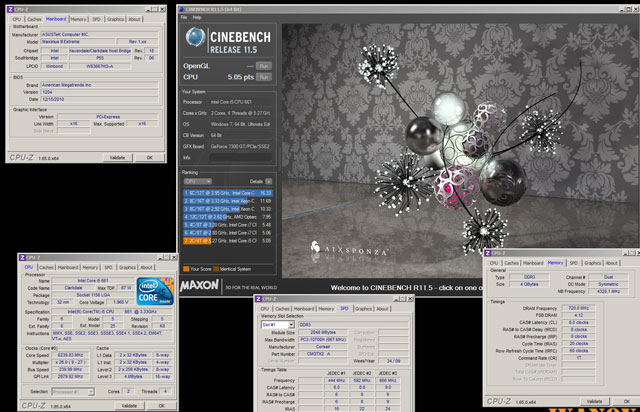
Task: Open Memory tab in memory slot CPU-Z window
Action: click(x=326, y=309)
